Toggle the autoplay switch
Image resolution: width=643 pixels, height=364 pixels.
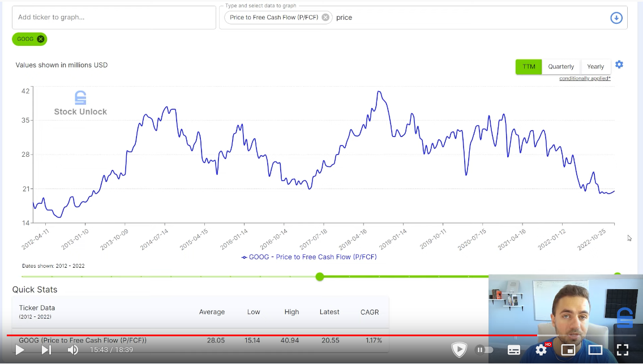point(484,350)
